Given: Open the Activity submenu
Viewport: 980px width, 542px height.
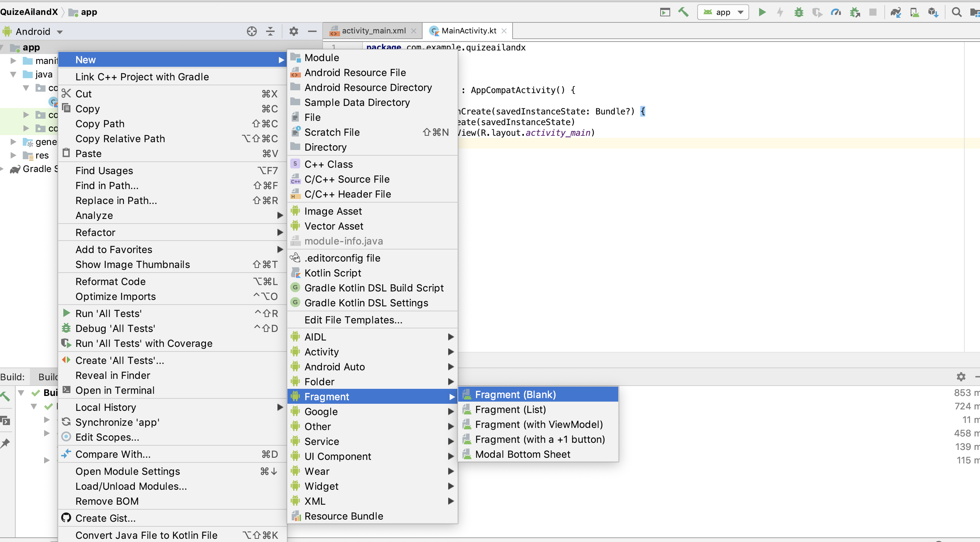Looking at the screenshot, I should click(x=372, y=352).
